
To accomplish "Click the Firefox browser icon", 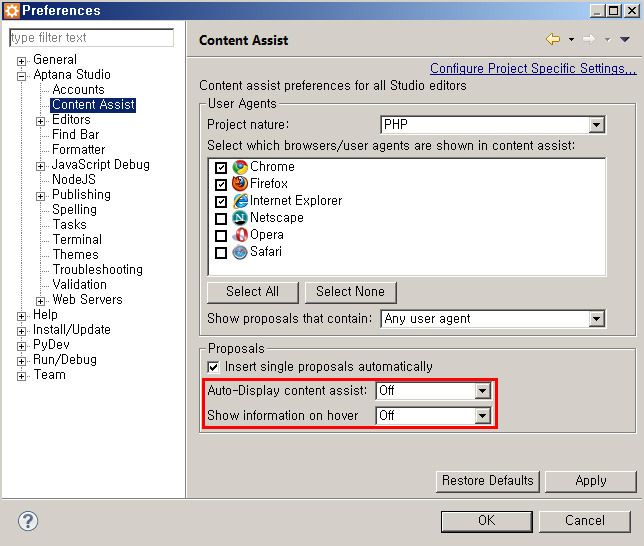I will [240, 184].
